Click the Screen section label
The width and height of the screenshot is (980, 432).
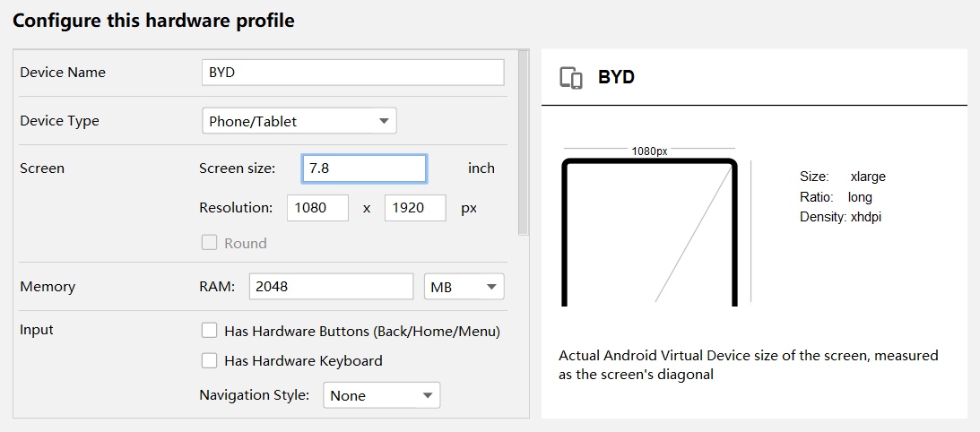(42, 168)
